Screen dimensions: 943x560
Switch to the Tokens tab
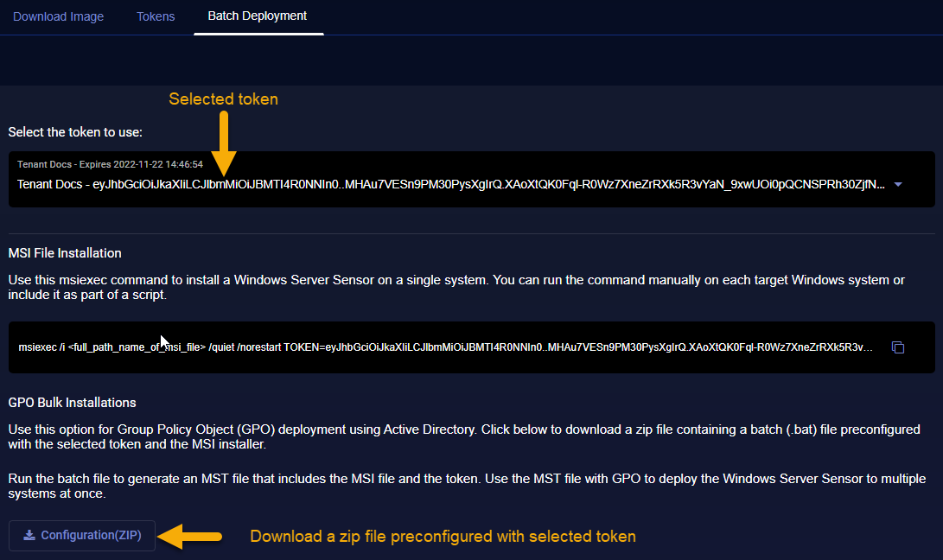156,16
